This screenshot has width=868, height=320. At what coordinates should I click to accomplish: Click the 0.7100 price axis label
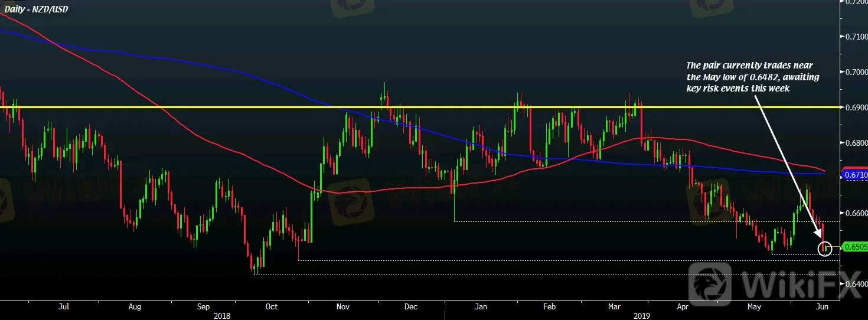click(x=857, y=37)
